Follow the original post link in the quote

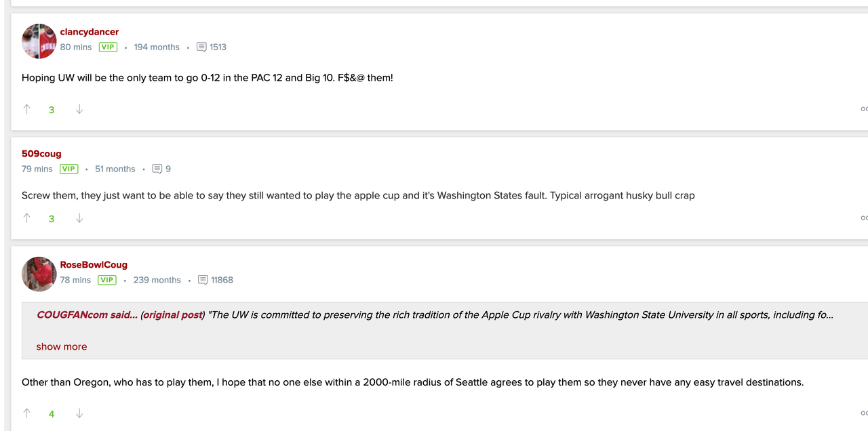(x=172, y=314)
